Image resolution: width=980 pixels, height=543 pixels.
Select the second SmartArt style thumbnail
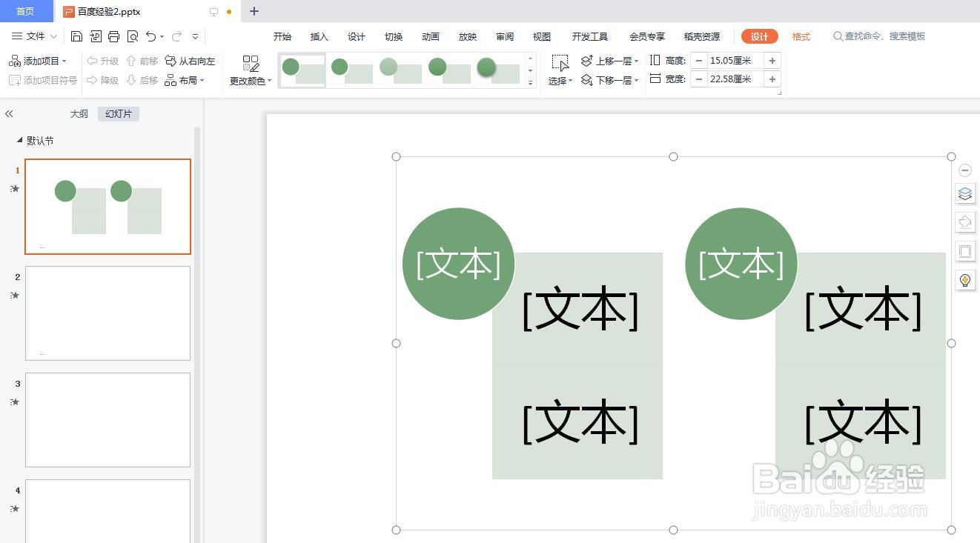tap(351, 70)
